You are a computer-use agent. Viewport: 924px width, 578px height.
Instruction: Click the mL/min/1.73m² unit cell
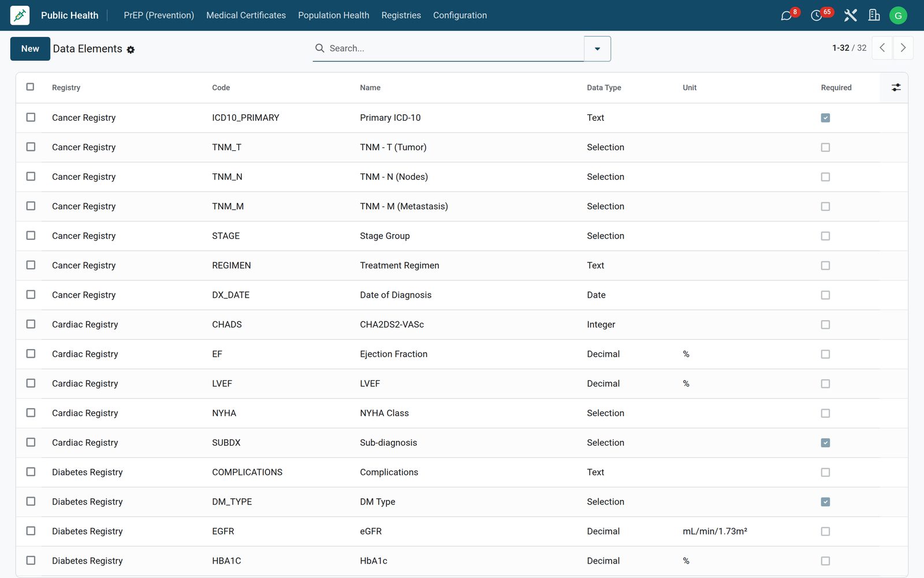tap(715, 532)
